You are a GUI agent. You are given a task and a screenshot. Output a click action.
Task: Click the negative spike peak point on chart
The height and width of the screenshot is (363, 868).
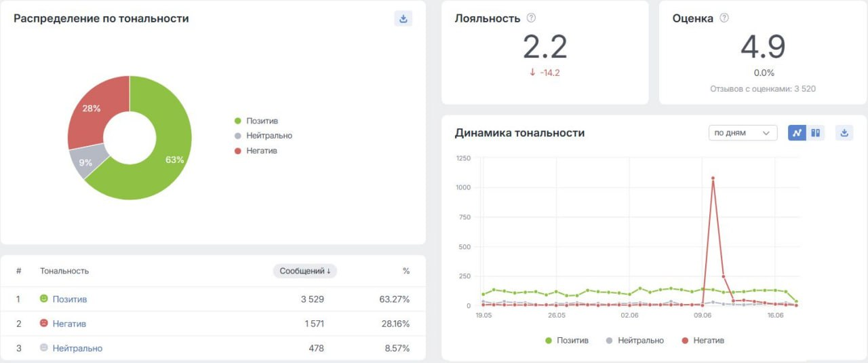pos(713,178)
